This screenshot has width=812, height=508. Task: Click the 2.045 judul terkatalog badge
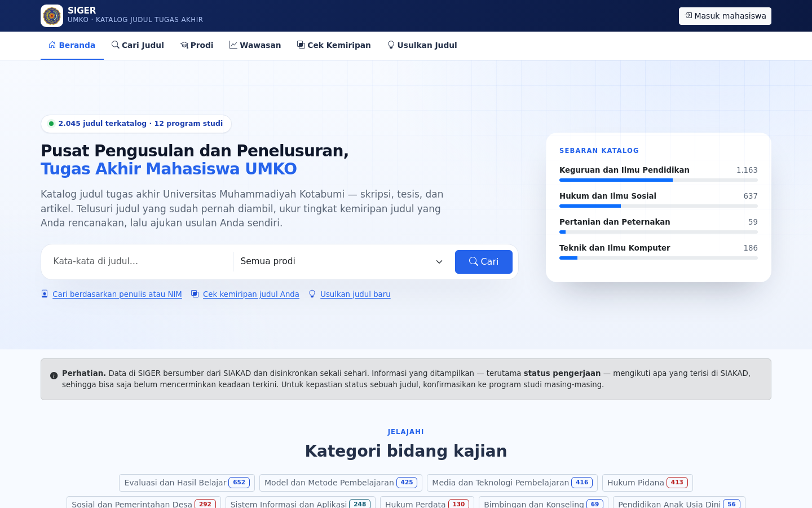click(136, 124)
